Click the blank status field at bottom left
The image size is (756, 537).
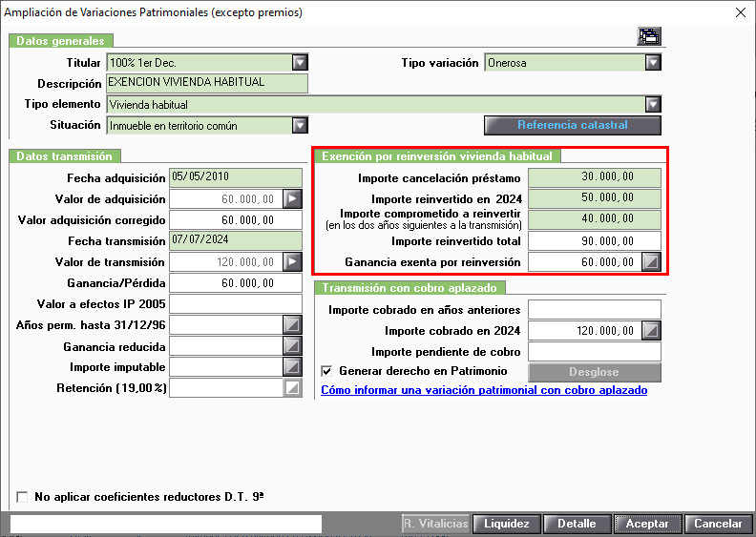(166, 524)
